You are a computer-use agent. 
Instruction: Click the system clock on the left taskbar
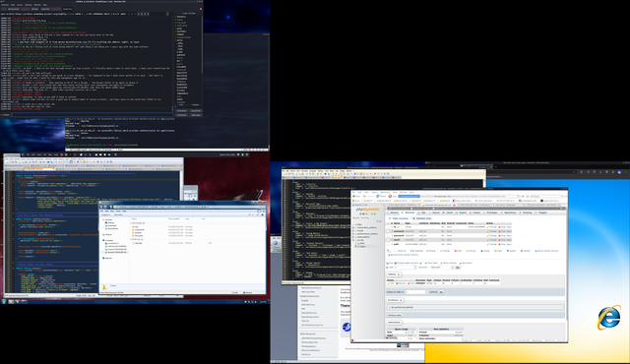(x=263, y=302)
